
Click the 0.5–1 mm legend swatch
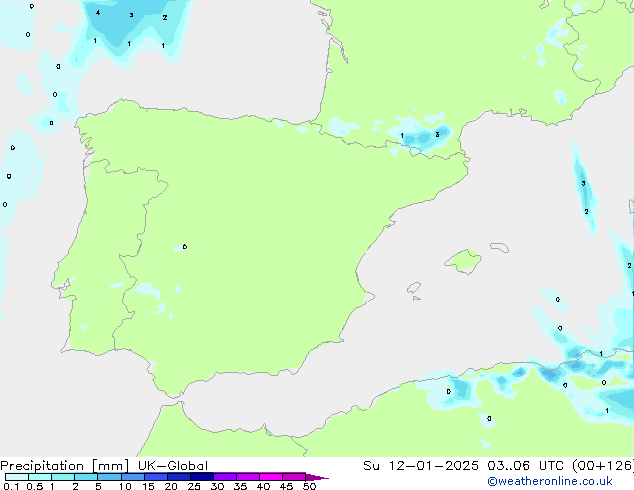pyautogui.click(x=40, y=477)
